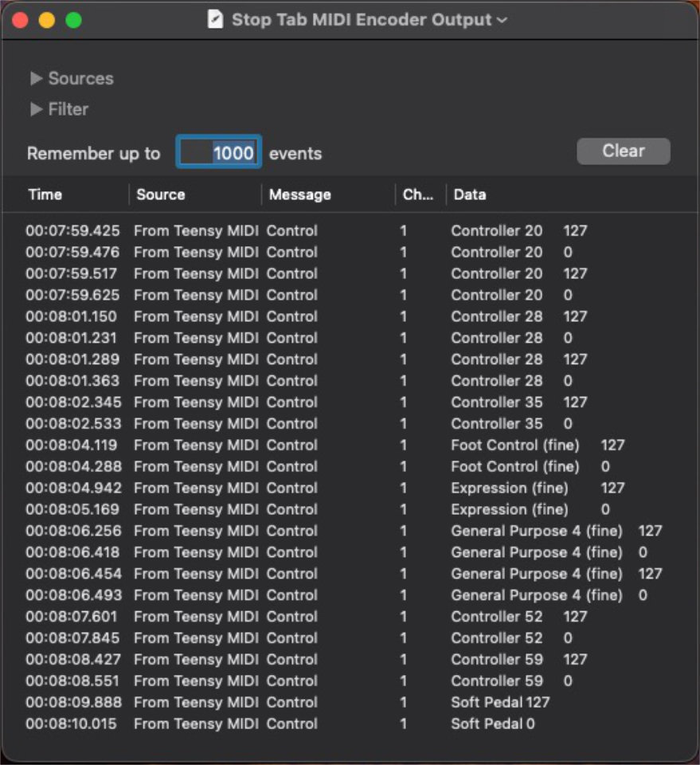Click the Message column header

click(x=299, y=194)
